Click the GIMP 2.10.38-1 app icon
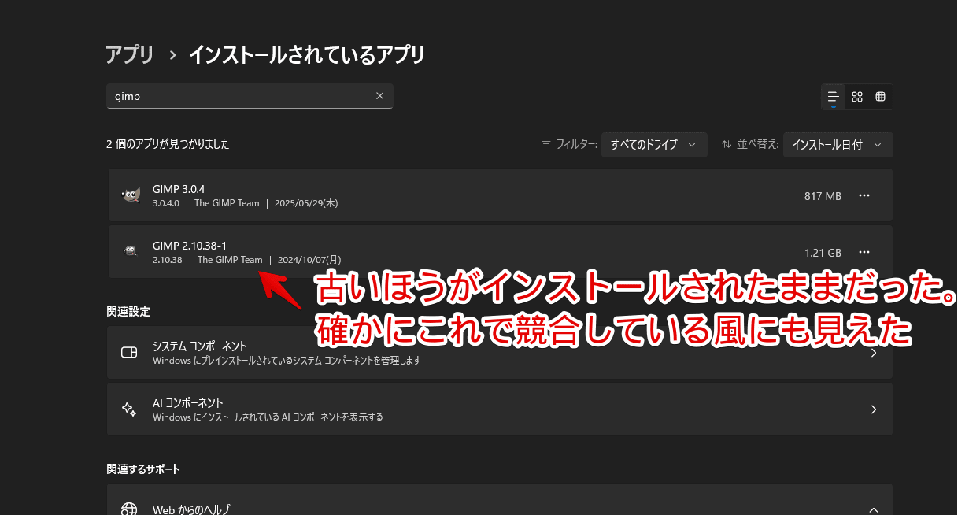Image resolution: width=980 pixels, height=515 pixels. click(131, 252)
